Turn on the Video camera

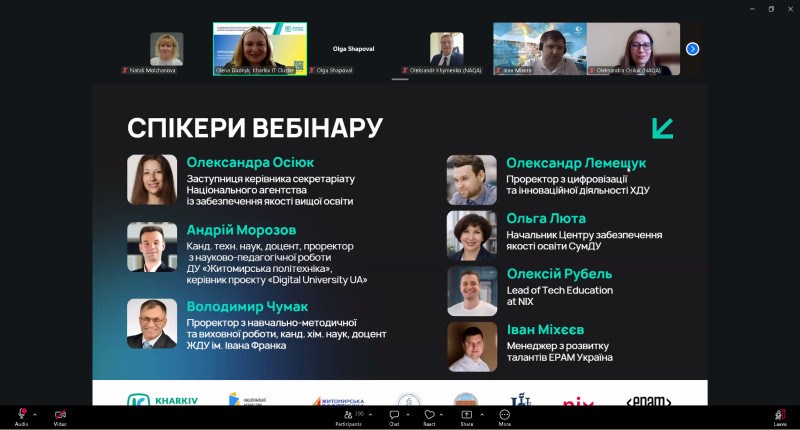pos(60,417)
